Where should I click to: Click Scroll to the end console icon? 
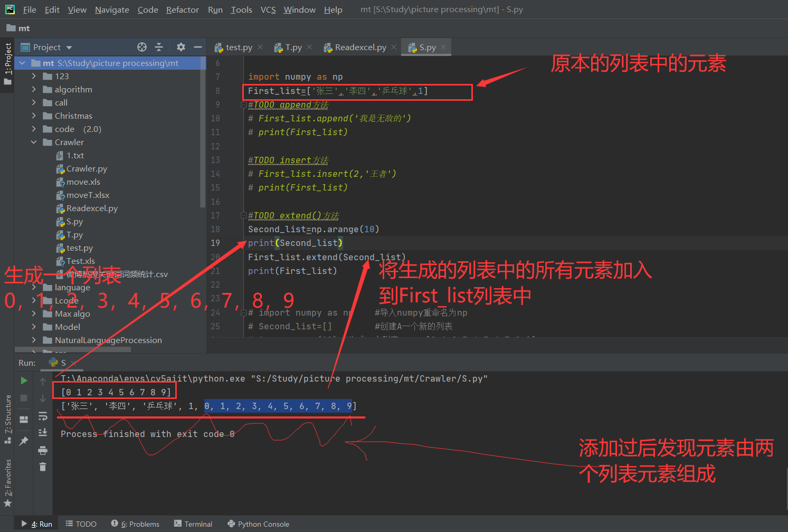click(43, 433)
